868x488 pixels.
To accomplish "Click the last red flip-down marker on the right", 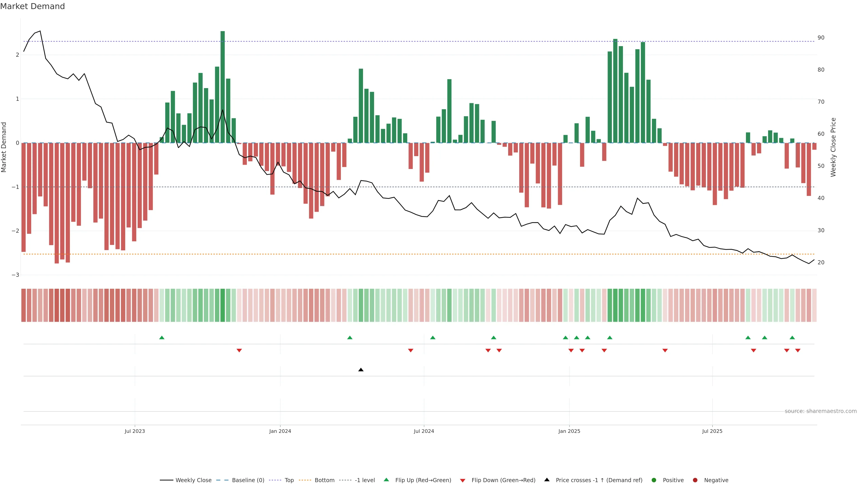I will click(x=798, y=351).
